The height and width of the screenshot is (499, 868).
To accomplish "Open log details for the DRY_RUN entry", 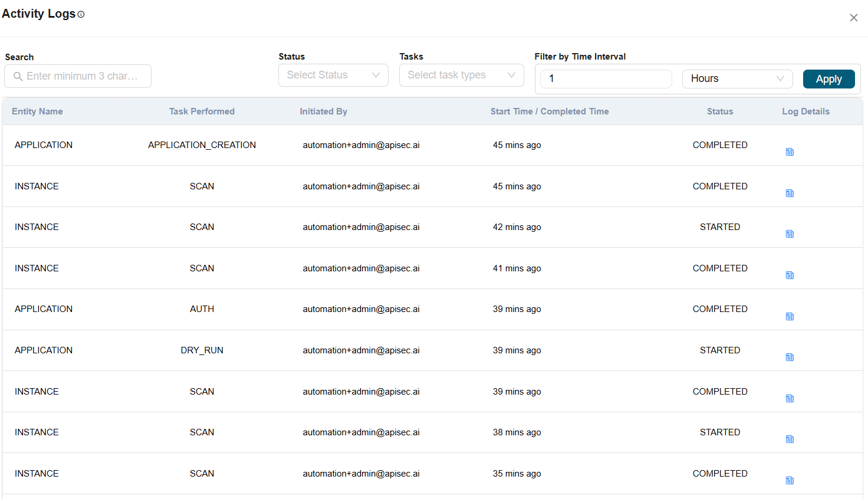I will pyautogui.click(x=790, y=357).
